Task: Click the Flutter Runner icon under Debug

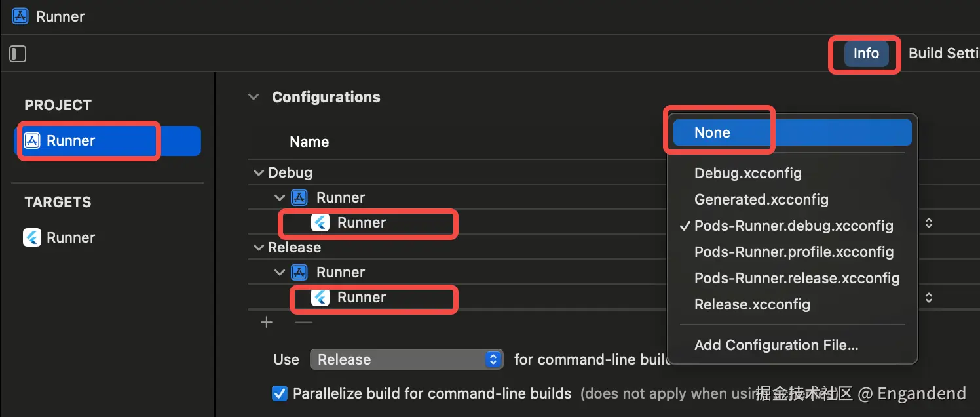Action: [320, 223]
